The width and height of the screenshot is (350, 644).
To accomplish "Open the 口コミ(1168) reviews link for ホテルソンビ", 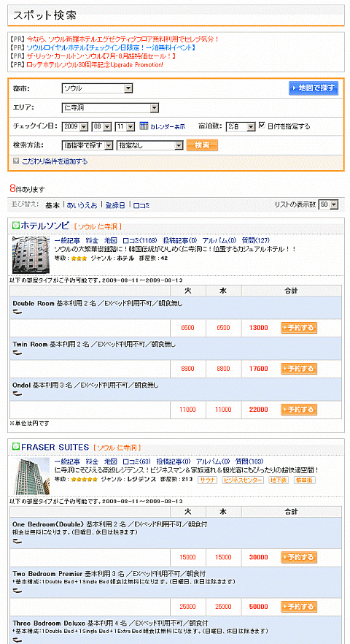I will [140, 240].
